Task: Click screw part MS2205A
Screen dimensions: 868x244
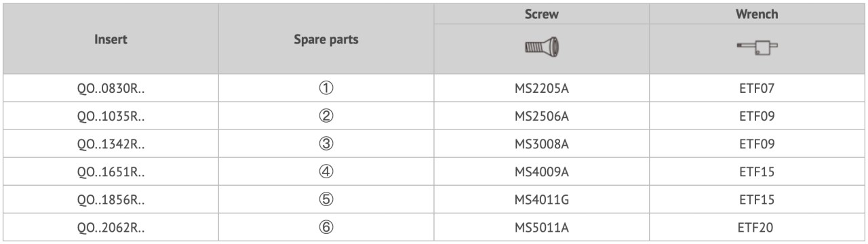Action: 542,88
